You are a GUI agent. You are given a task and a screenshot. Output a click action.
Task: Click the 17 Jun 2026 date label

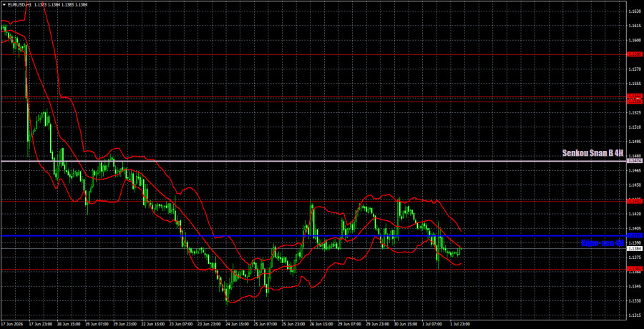(11, 324)
